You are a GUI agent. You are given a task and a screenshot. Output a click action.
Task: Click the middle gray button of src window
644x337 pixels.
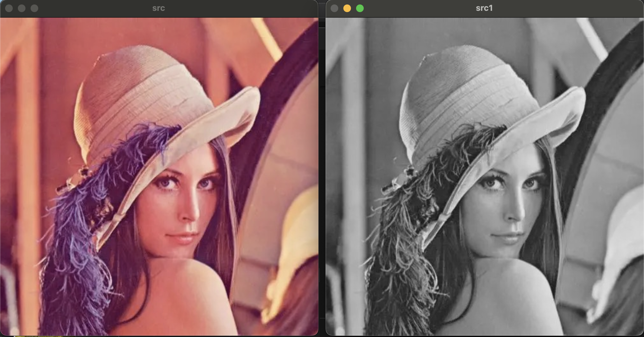click(22, 8)
